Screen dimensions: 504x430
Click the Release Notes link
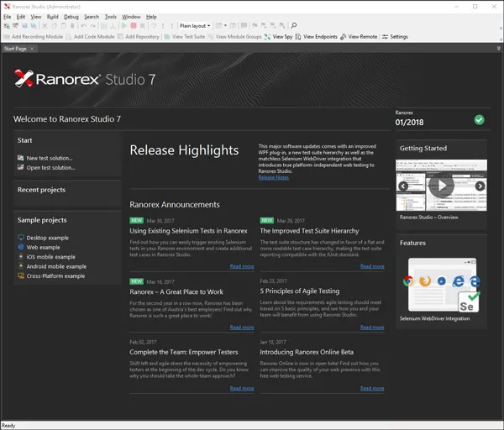pyautogui.click(x=273, y=178)
